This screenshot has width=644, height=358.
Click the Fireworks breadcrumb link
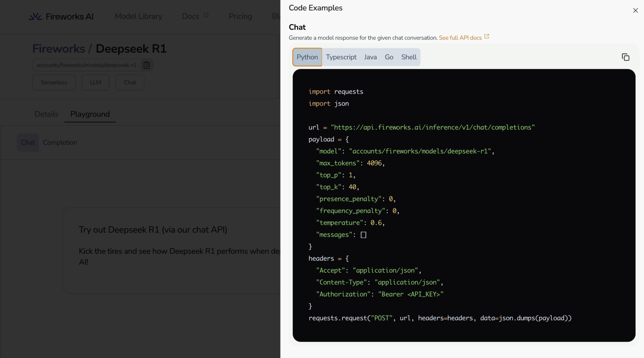pyautogui.click(x=59, y=49)
